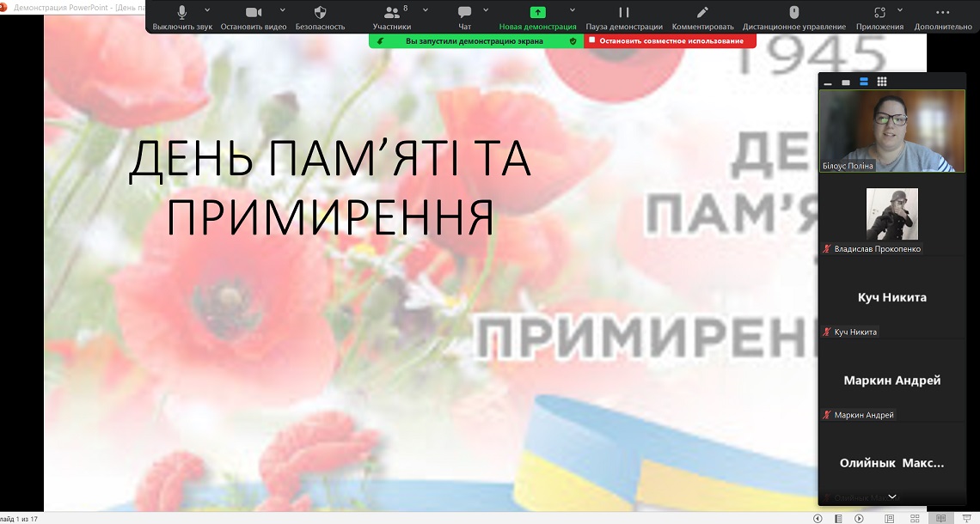Image resolution: width=980 pixels, height=524 pixels.
Task: Stop camera with Остановить видео
Action: click(x=253, y=17)
